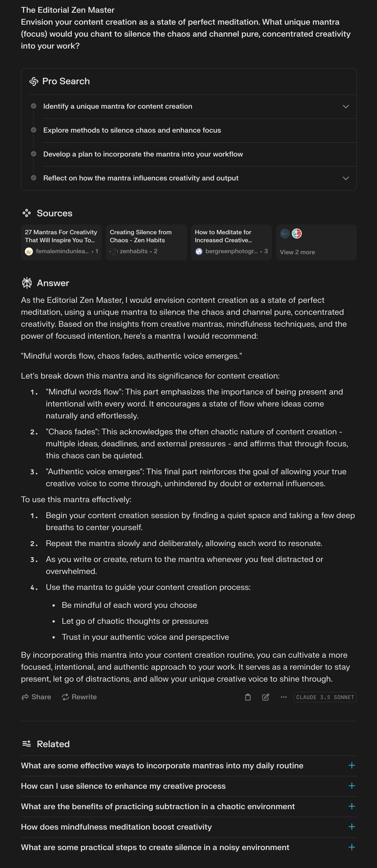Screen dimensions: 377x868
Task: Select 'Develop a plan to incorporate' step
Action: coord(143,154)
